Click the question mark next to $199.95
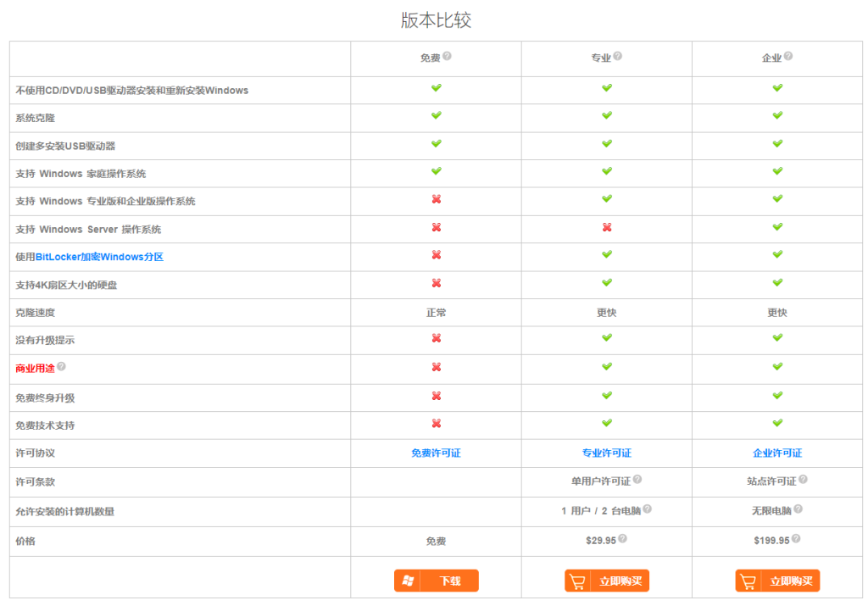 [795, 538]
